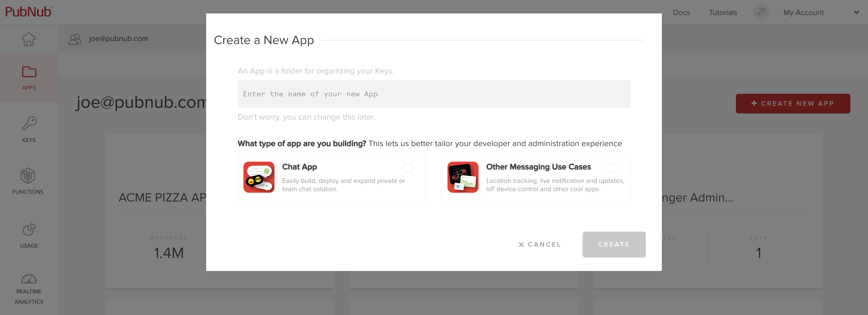868x315 pixels.
Task: Open the Docs menu item
Action: 682,12
